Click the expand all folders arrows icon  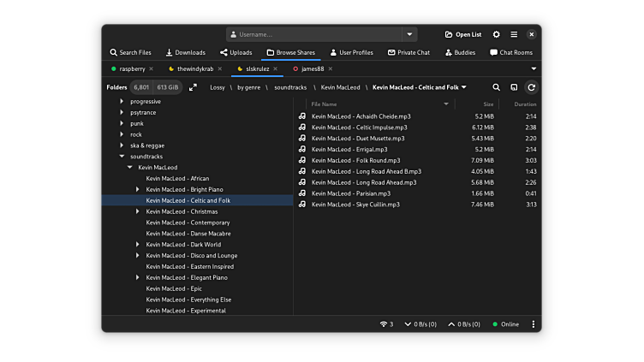pyautogui.click(x=193, y=87)
